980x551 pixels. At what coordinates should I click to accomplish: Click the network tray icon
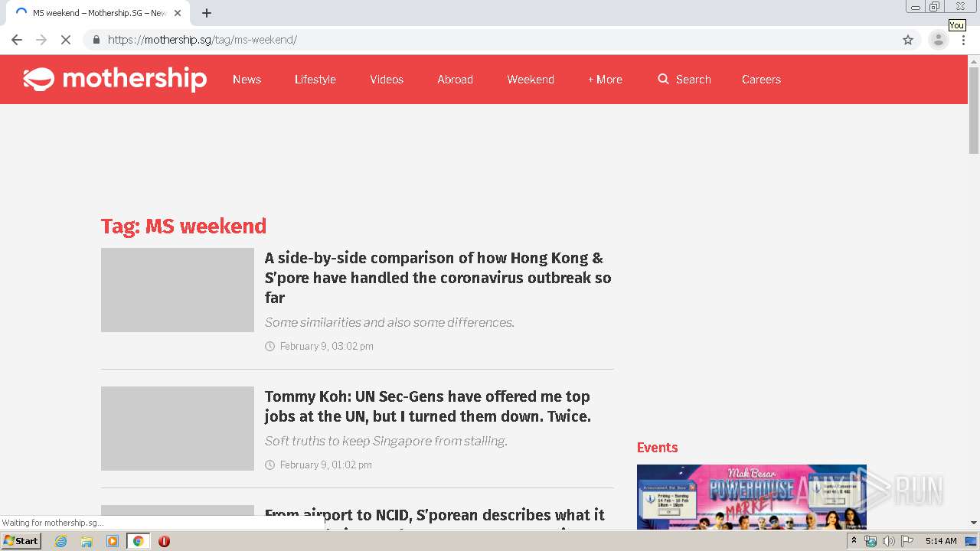tap(871, 541)
